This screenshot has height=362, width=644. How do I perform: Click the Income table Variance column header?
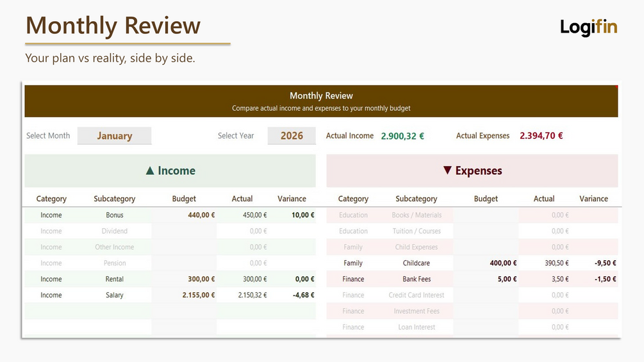pos(292,199)
